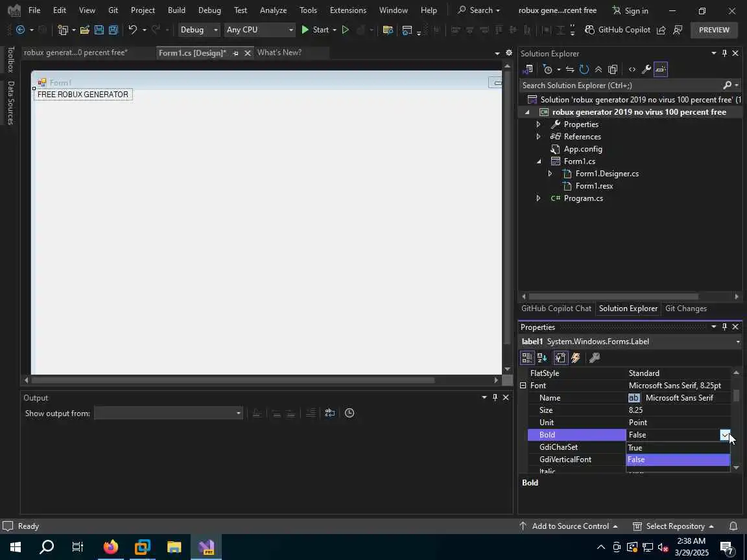Show Properties page icon in Properties panel
Screen dimensions: 747x560
coord(560,358)
